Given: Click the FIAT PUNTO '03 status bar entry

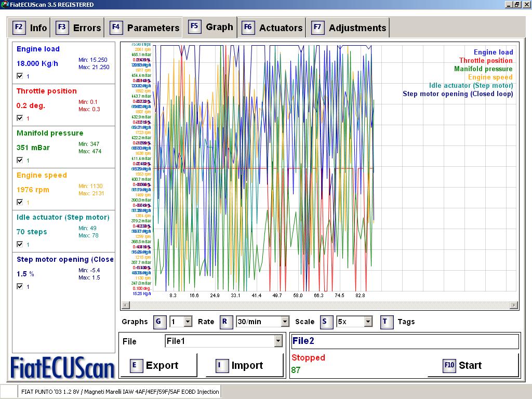Looking at the screenshot, I should pos(120,392).
